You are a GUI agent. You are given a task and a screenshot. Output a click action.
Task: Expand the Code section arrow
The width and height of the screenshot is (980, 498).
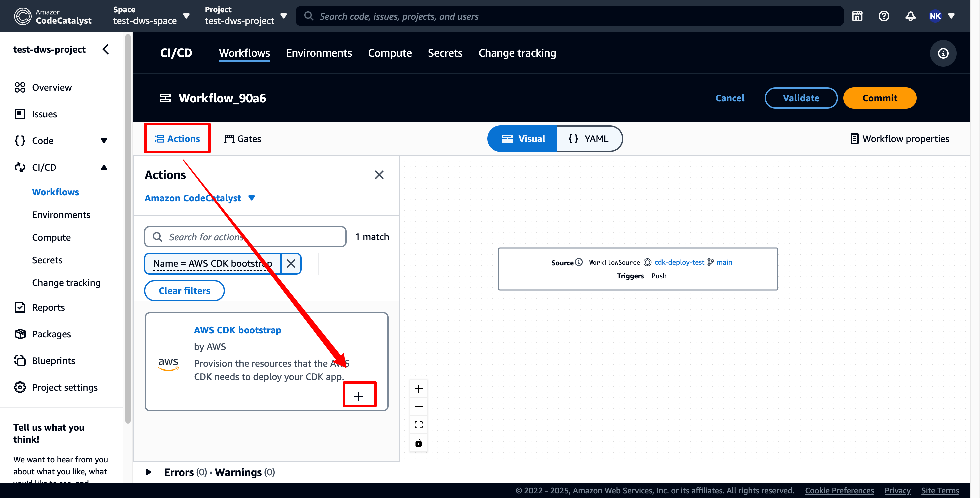pos(103,140)
